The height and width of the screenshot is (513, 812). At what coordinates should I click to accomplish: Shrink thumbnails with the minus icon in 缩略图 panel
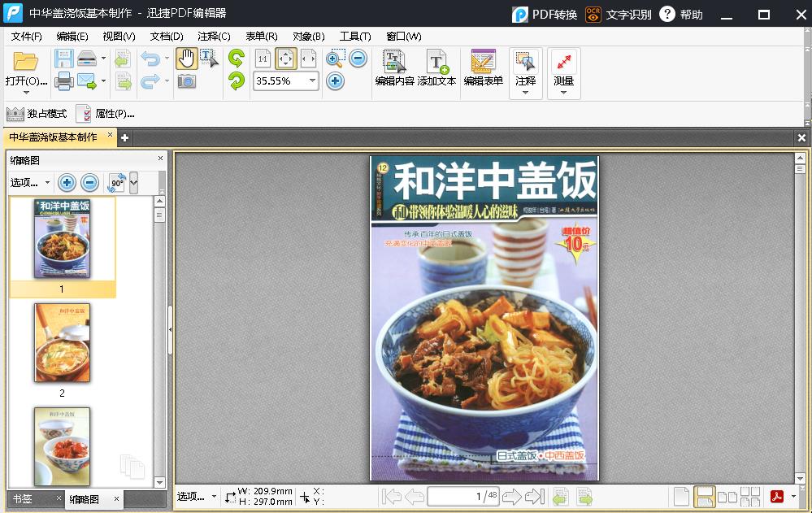(x=89, y=182)
